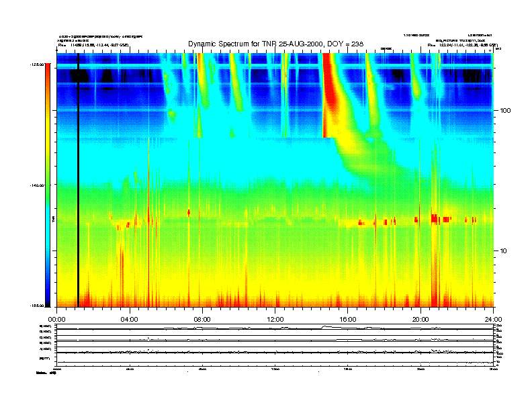Click the dark blue bottom of color scale bar

click(x=48, y=298)
